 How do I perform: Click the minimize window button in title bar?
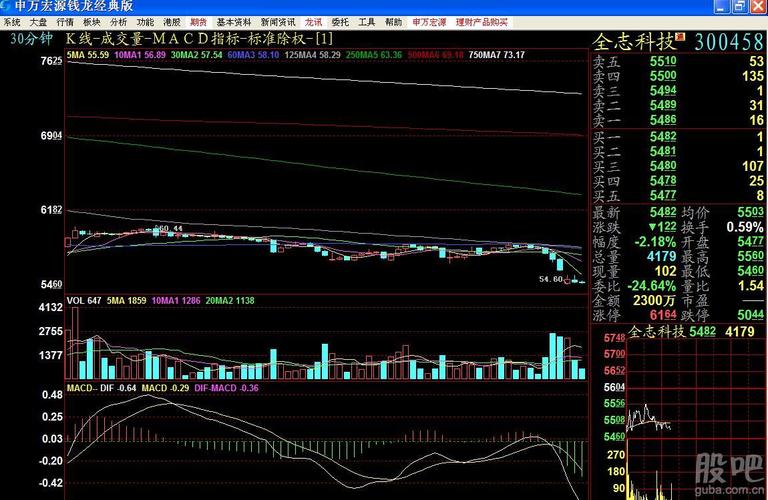pyautogui.click(x=721, y=6)
